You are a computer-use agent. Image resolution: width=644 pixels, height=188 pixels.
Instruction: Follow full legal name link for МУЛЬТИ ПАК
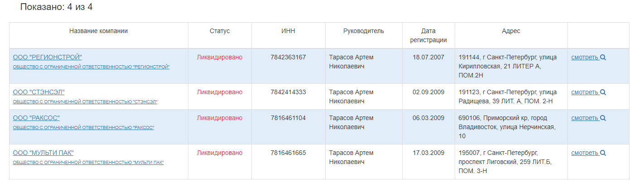pos(88,163)
